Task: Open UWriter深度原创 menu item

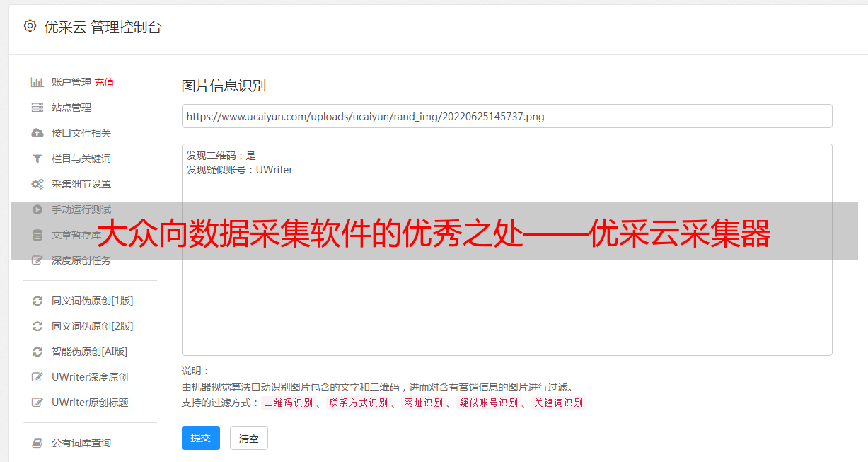Action: click(90, 377)
